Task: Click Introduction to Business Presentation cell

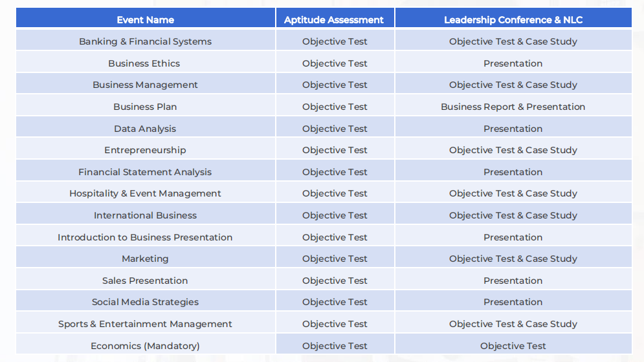Action: (x=145, y=237)
